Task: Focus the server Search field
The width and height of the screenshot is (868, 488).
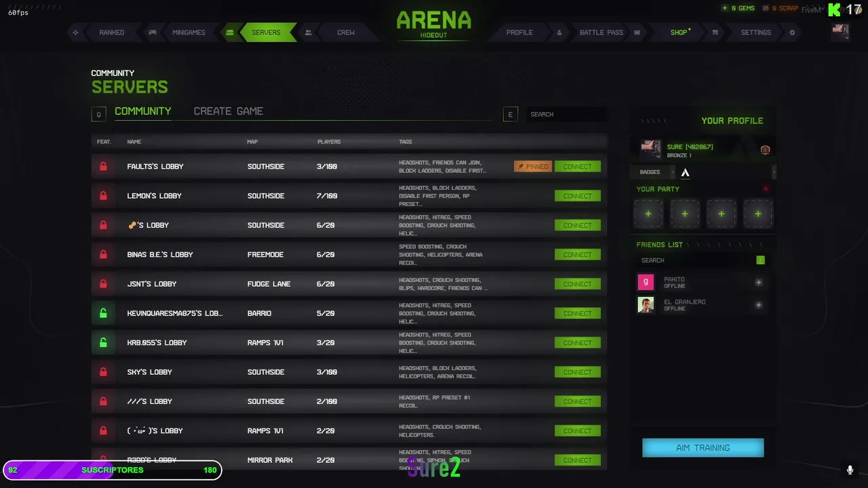Action: point(566,115)
